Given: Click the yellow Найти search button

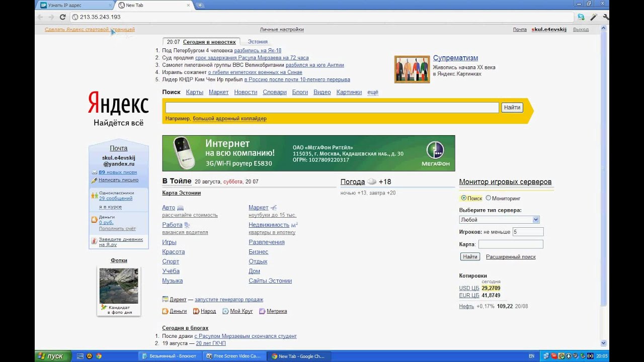Looking at the screenshot, I should point(512,108).
